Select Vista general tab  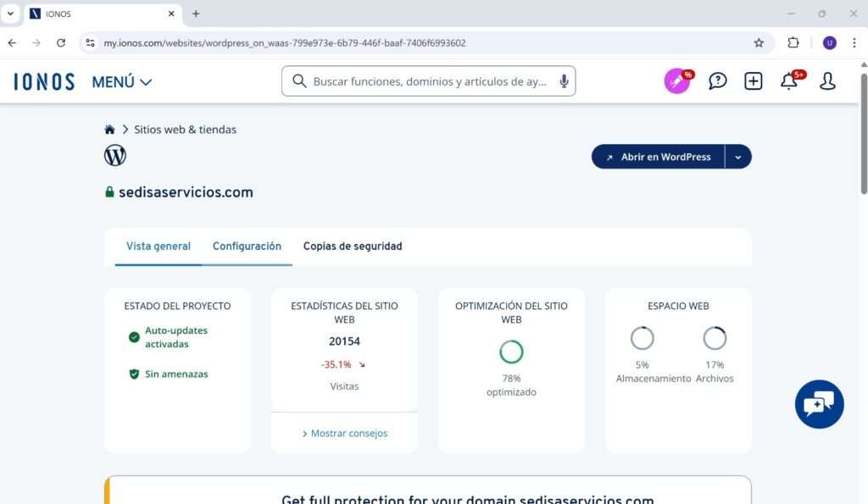159,246
